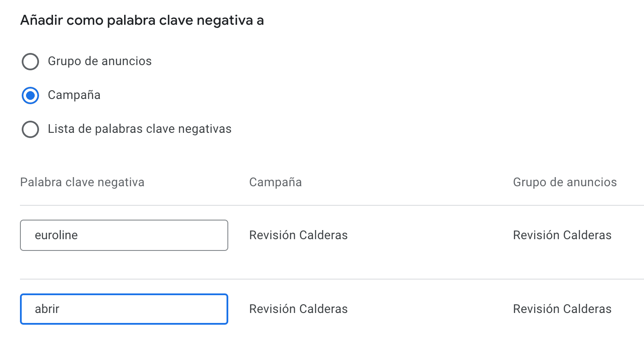Click the 'Campaña' column header
The height and width of the screenshot is (349, 644).
pyautogui.click(x=275, y=182)
